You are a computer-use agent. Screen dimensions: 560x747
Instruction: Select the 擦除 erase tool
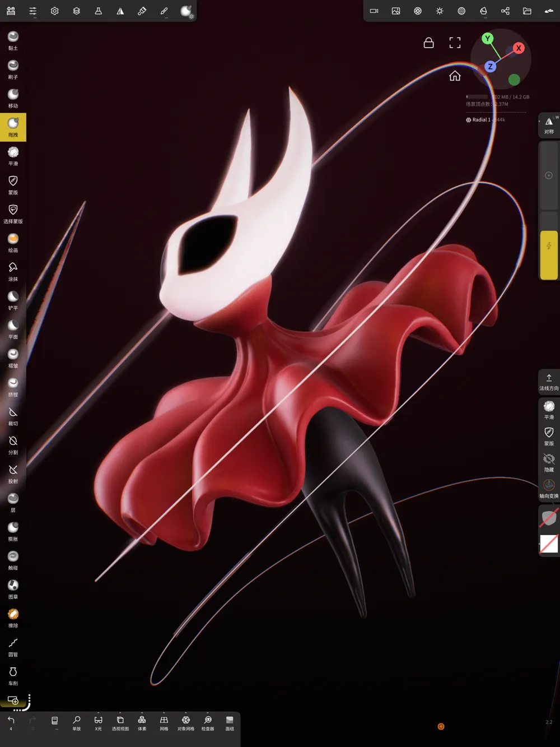click(x=13, y=618)
